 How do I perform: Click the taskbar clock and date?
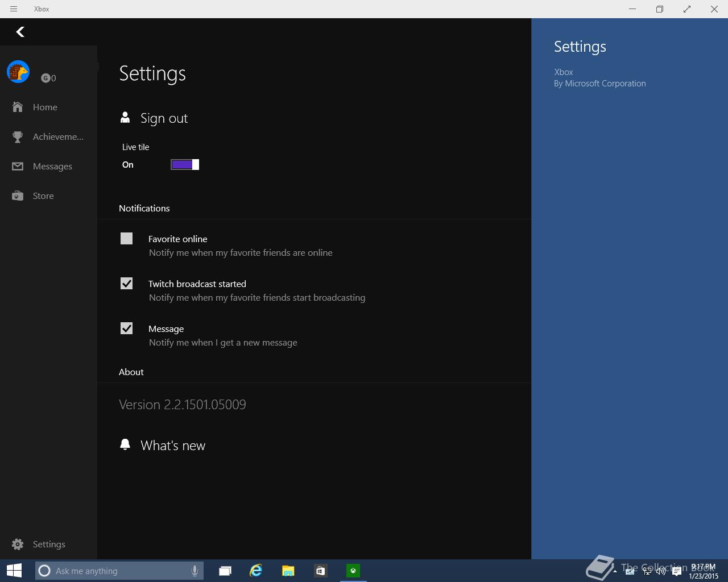click(x=704, y=571)
